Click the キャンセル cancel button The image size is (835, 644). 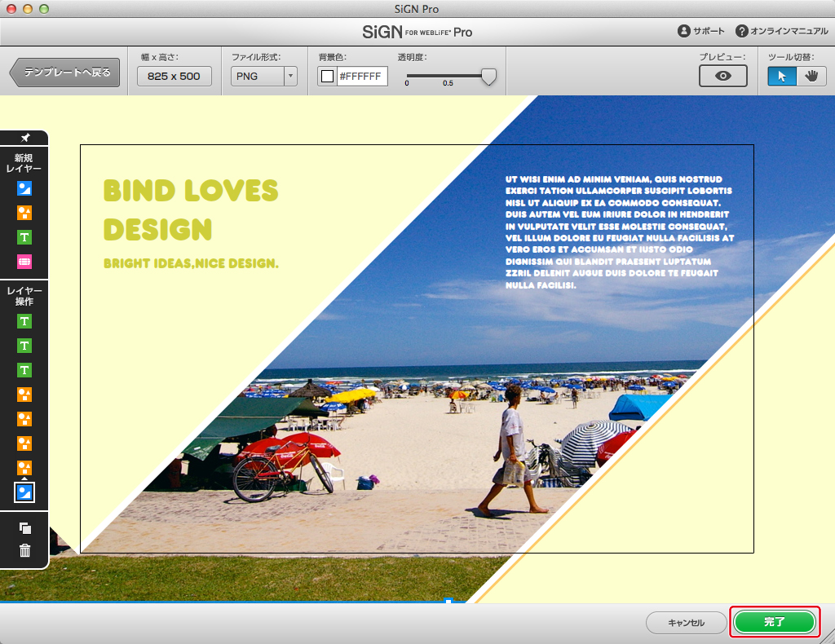tap(686, 622)
